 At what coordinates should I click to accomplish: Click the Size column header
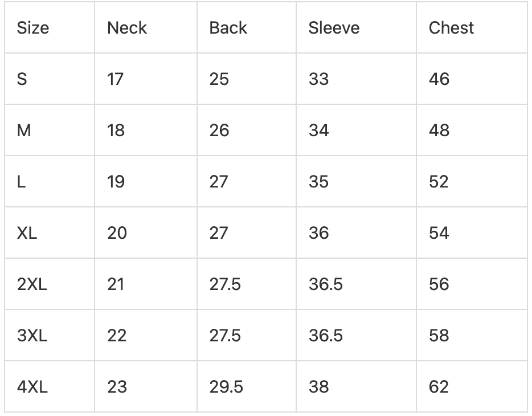tap(33, 28)
